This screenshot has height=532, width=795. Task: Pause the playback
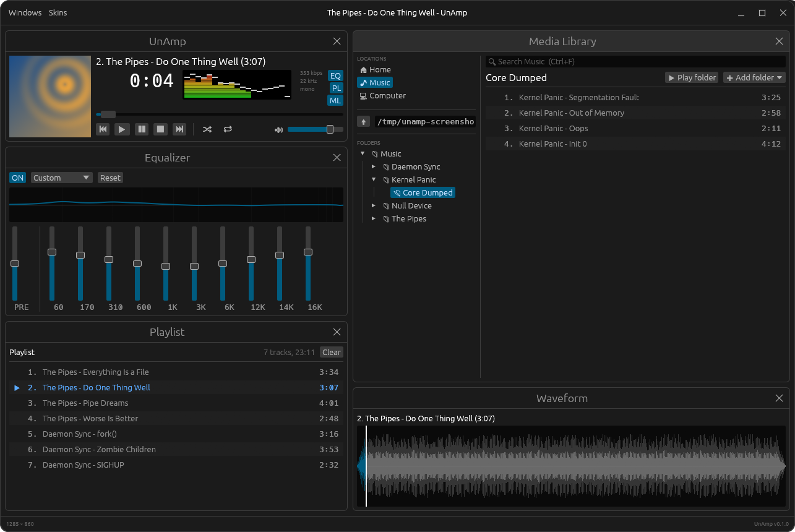(x=142, y=129)
